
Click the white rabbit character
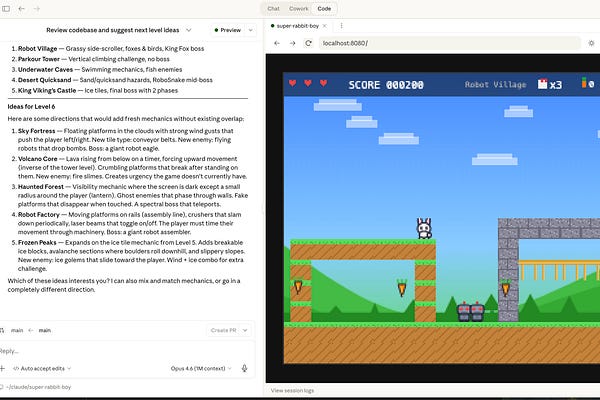point(424,229)
